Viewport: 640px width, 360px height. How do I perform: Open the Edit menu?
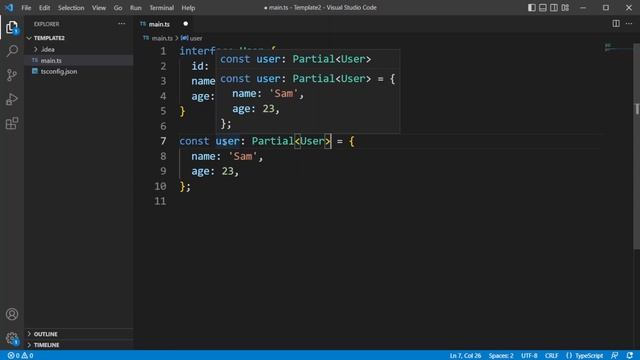point(44,8)
